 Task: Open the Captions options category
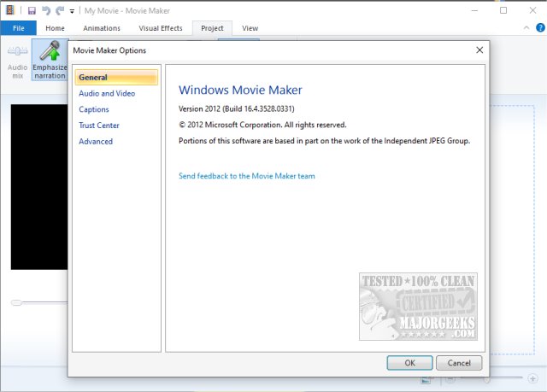point(94,109)
